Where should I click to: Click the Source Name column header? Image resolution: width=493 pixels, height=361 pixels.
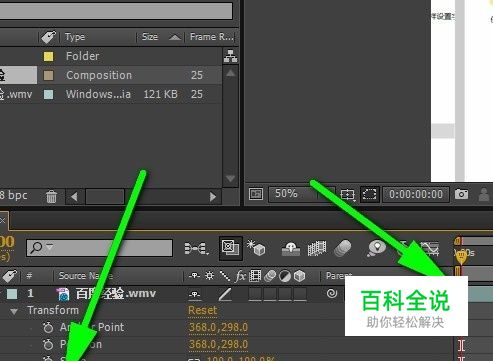coord(86,276)
